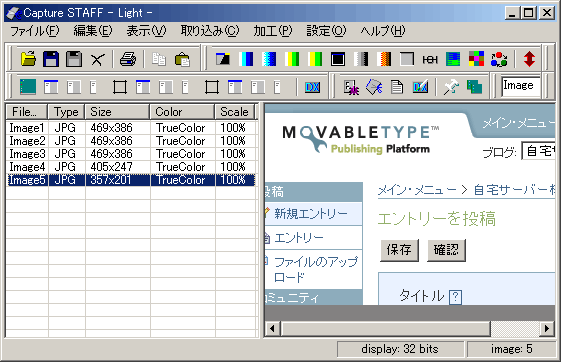This screenshot has width=561, height=362.
Task: Click the blue-green striped square icon
Action: tap(453, 59)
